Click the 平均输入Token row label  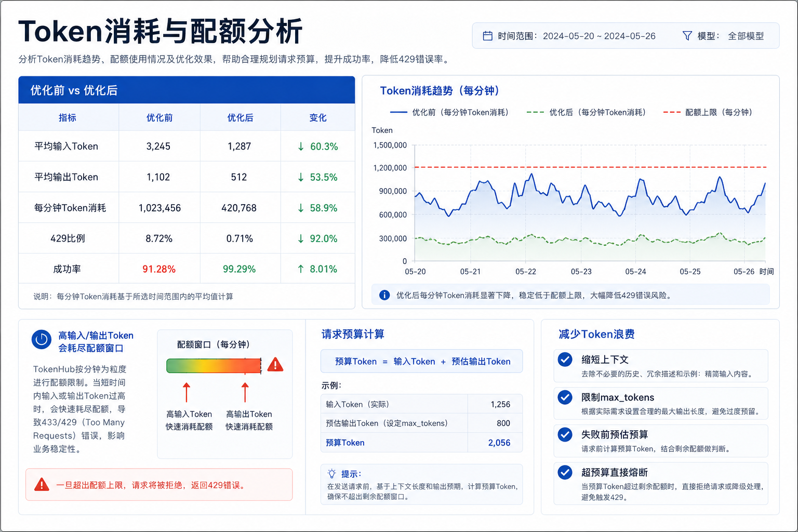click(66, 147)
